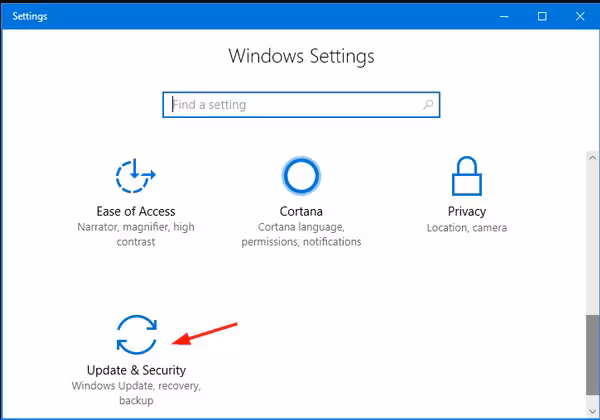Click the Cortana circle icon

(x=301, y=177)
